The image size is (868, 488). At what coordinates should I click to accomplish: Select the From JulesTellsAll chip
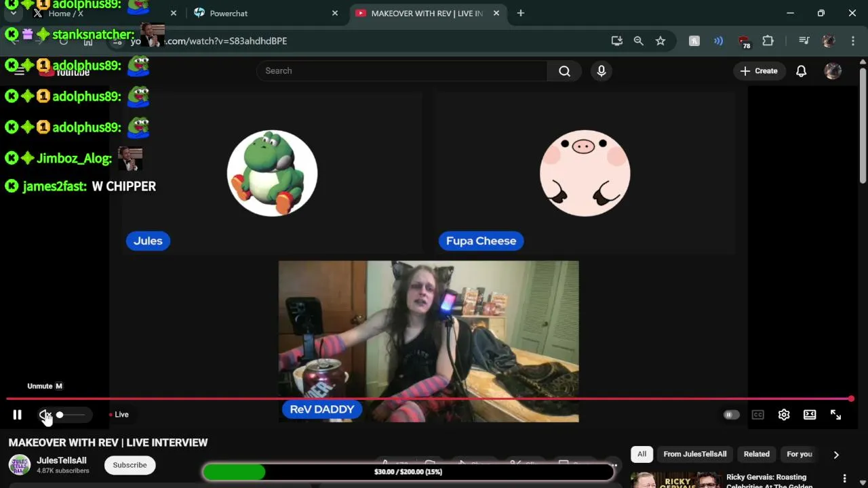point(694,454)
